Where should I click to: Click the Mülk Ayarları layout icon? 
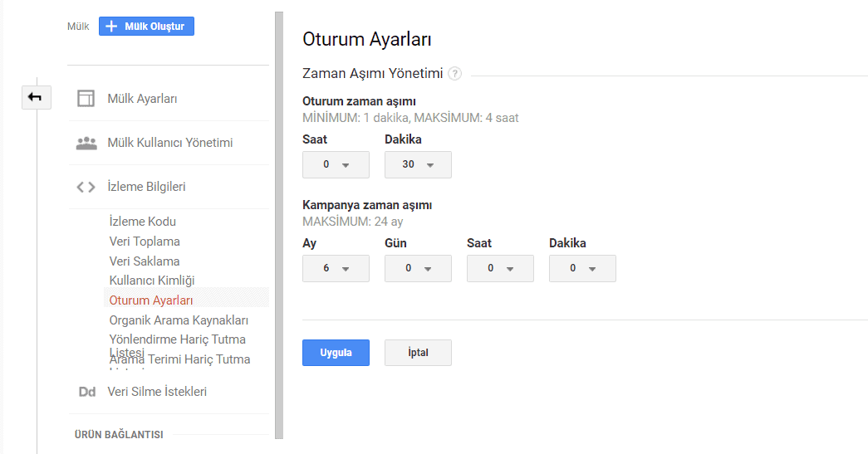pyautogui.click(x=86, y=99)
